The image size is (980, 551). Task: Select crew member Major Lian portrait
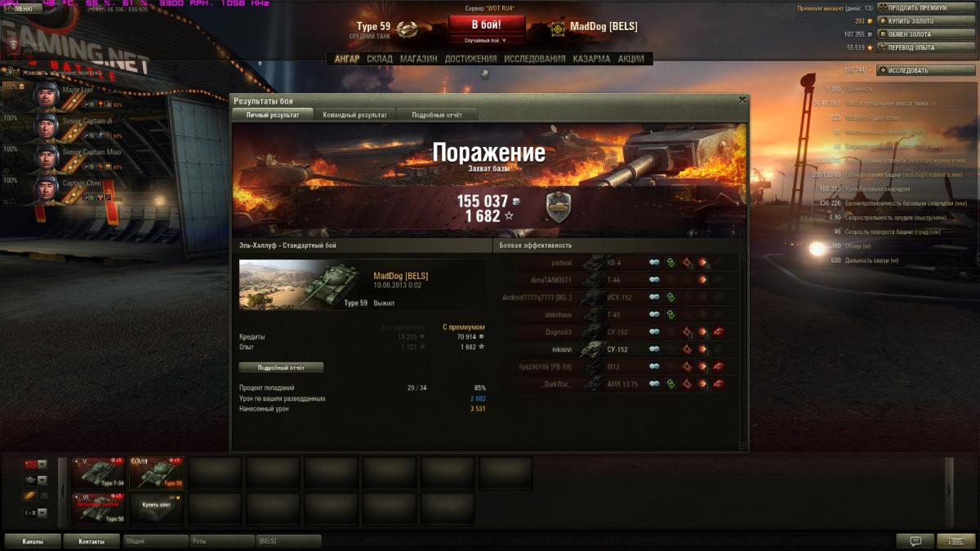click(x=46, y=97)
